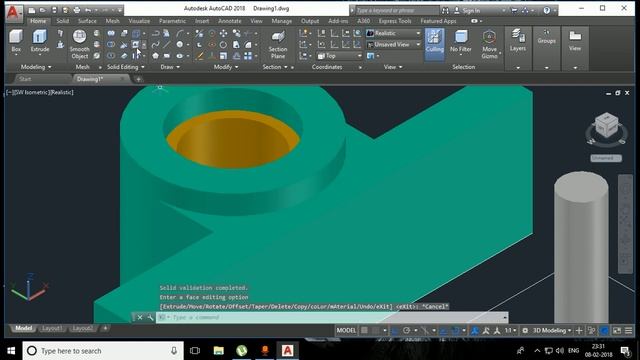
Task: Expand the Solid Editing panel
Action: point(125,67)
